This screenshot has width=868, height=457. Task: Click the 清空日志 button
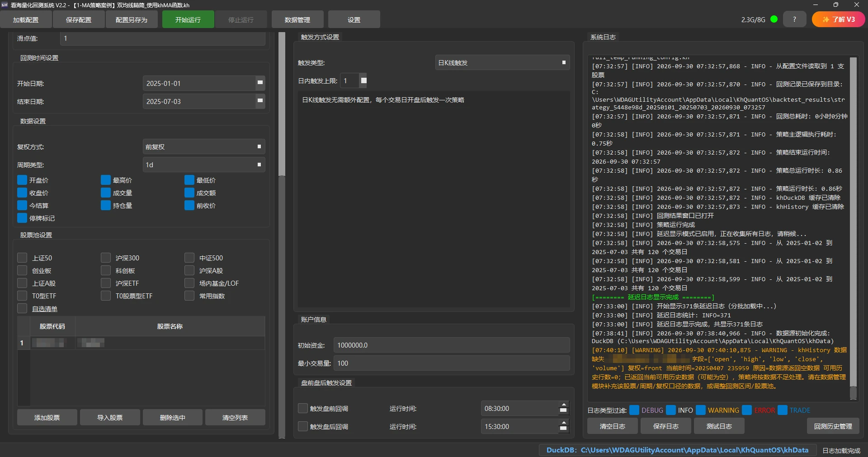(613, 426)
